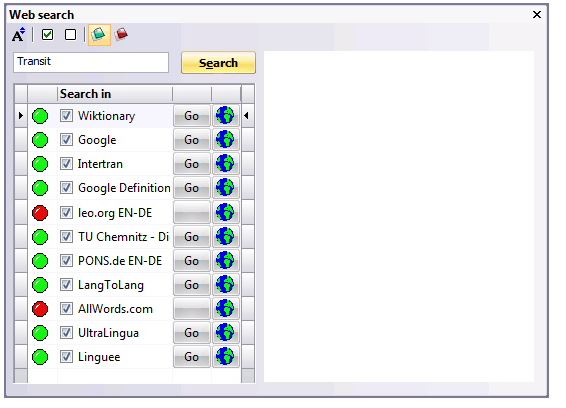Click the left arrow at Wiktionary row end
This screenshot has height=408, width=566.
(x=246, y=116)
